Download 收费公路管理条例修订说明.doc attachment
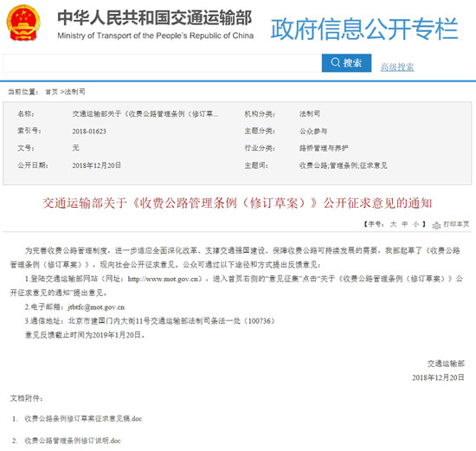Screen dimensions: 476x451 (x=73, y=441)
